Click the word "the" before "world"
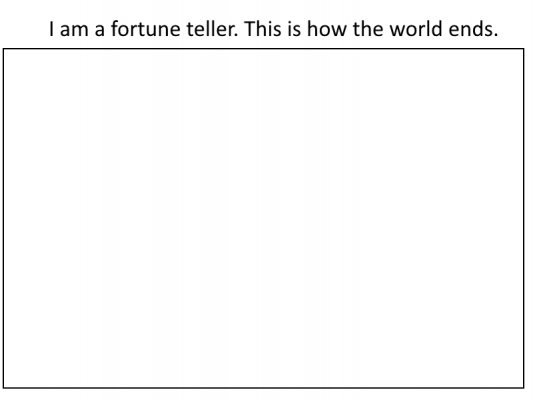 368,29
